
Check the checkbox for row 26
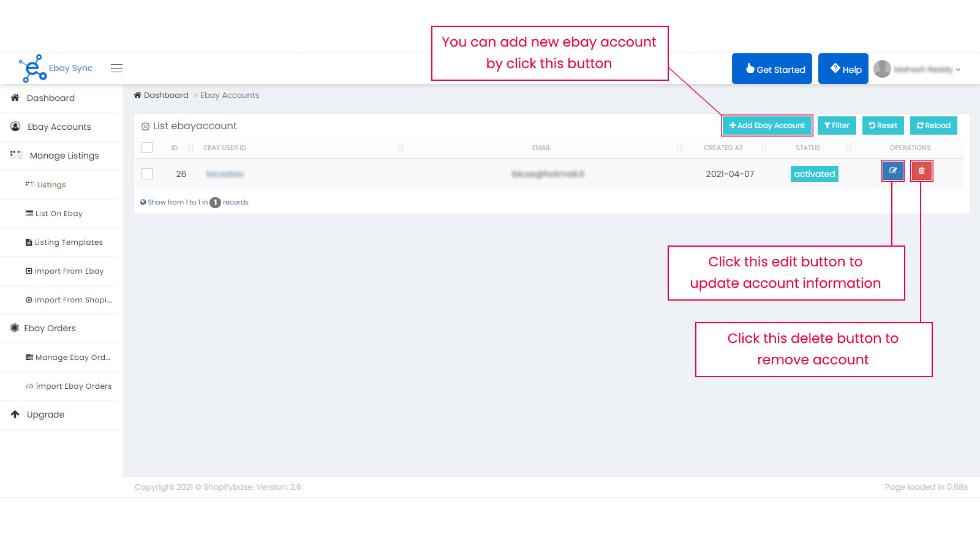(x=147, y=174)
